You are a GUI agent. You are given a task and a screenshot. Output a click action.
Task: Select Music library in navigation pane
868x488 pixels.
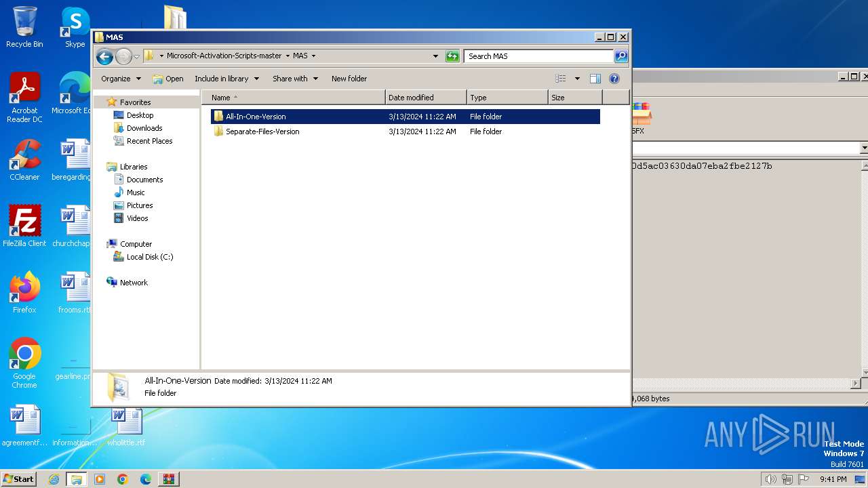point(136,192)
